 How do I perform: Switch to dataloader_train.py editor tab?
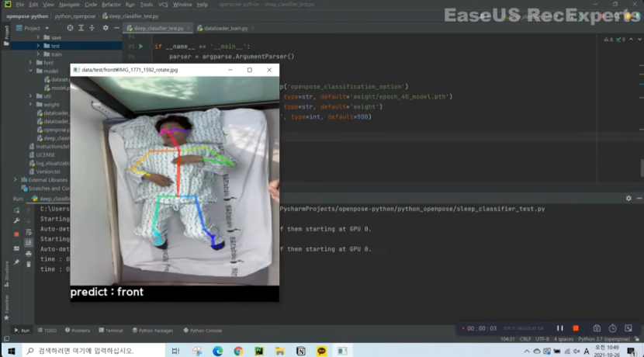tap(225, 28)
